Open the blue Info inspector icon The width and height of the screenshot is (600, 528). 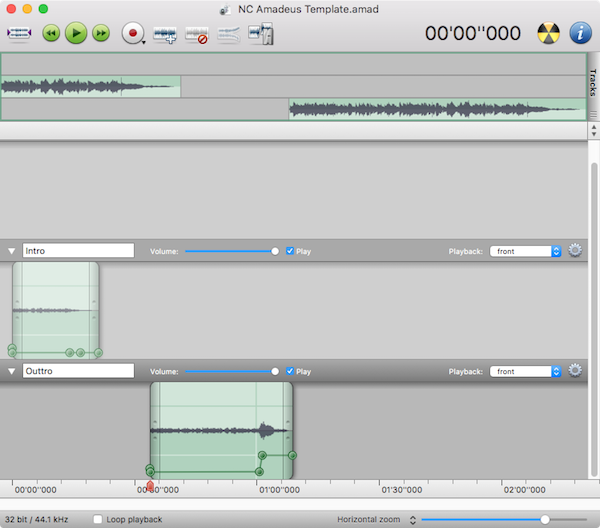pyautogui.click(x=580, y=33)
